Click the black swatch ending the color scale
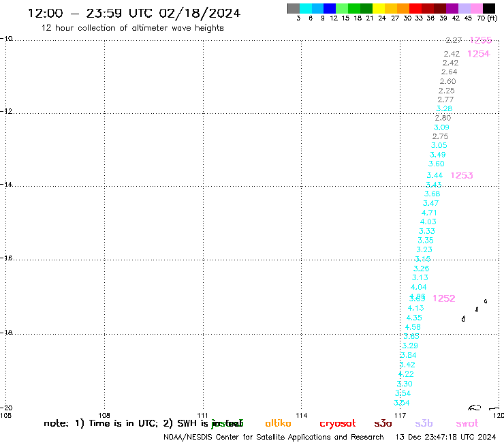 (489, 8)
